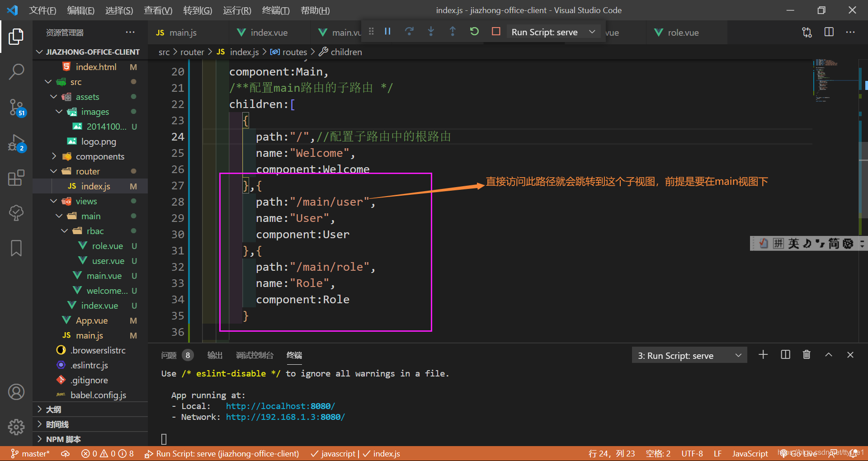Screen dimensions: 868x461
Task: Open the Bookmarks view icon
Action: [x=16, y=248]
